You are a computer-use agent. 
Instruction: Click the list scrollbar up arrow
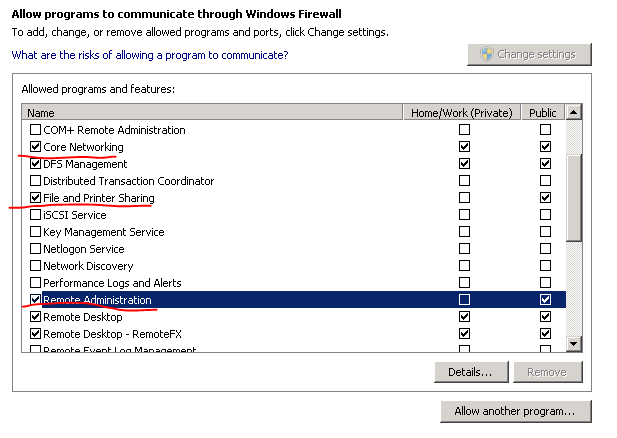coord(574,113)
